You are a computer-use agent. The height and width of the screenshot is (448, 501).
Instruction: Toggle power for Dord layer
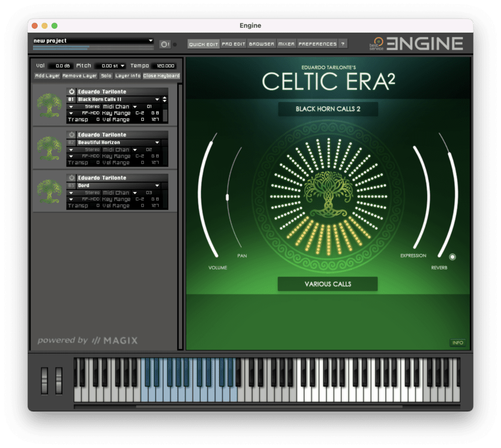tap(71, 178)
